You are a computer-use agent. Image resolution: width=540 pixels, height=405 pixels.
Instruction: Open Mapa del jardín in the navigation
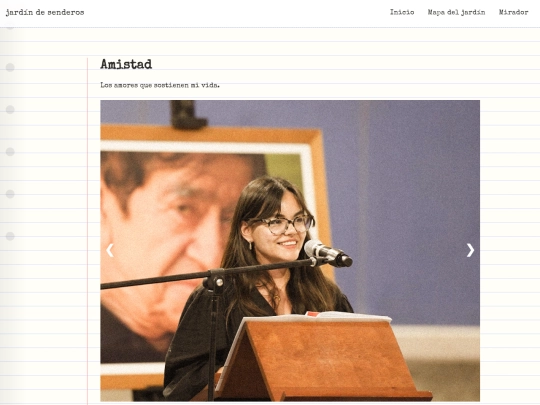[456, 12]
